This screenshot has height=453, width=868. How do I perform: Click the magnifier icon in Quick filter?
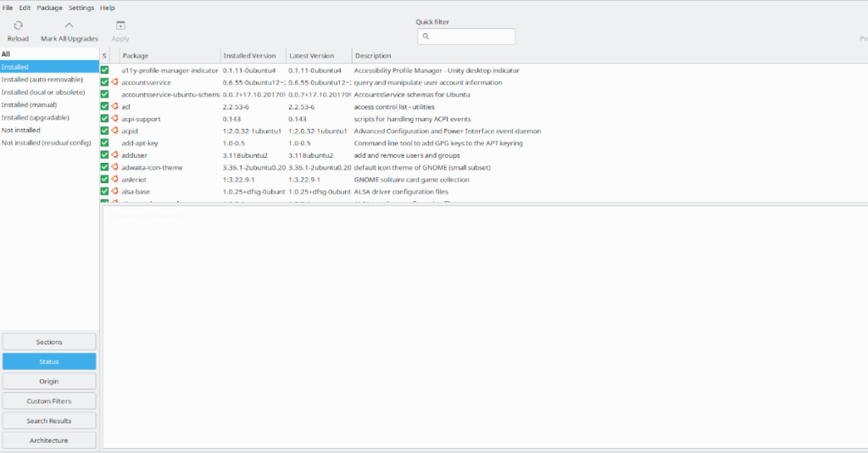click(x=426, y=36)
